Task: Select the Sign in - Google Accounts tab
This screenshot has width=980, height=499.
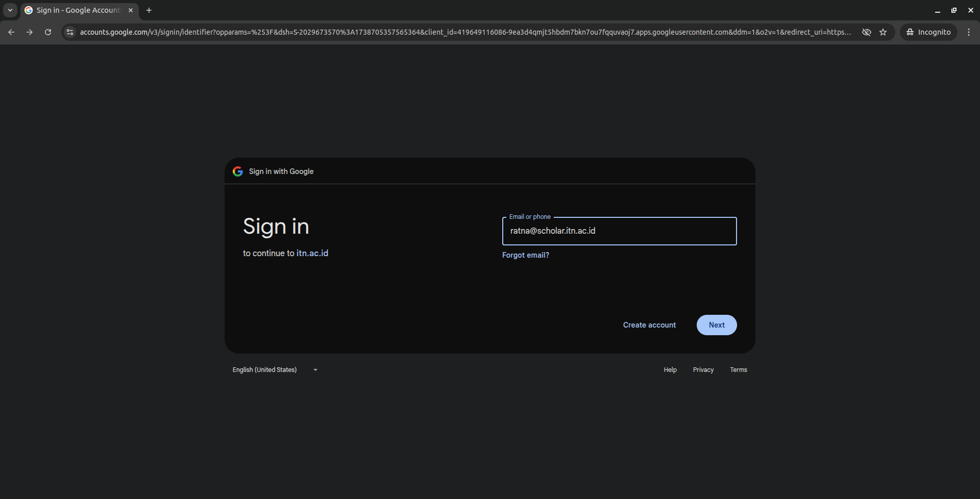Action: [79, 10]
